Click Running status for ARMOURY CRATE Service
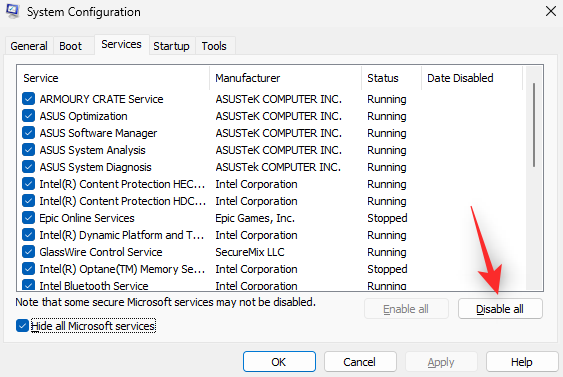This screenshot has width=563, height=377. click(387, 99)
